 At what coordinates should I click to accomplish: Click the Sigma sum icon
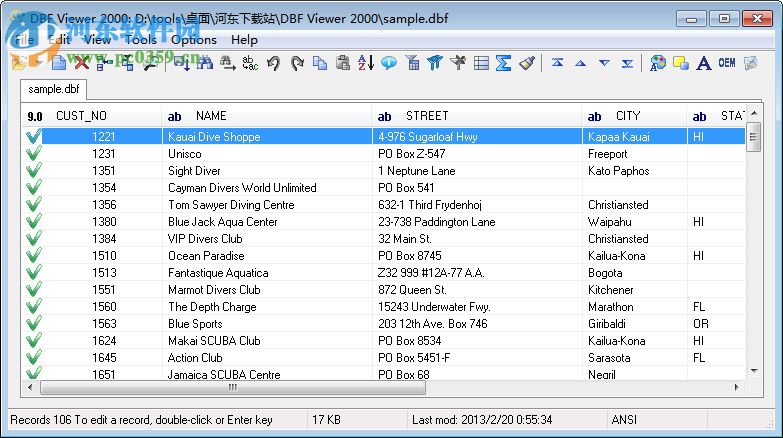click(503, 63)
